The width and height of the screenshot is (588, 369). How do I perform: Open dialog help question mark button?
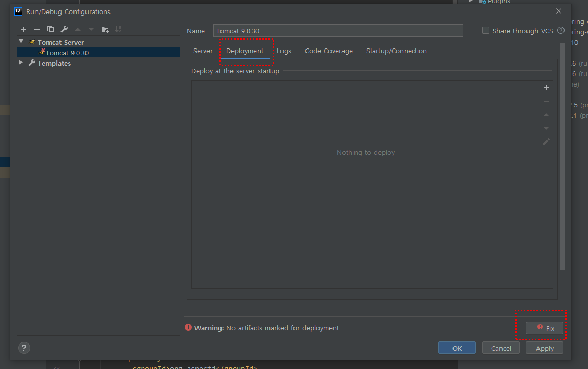tap(24, 348)
